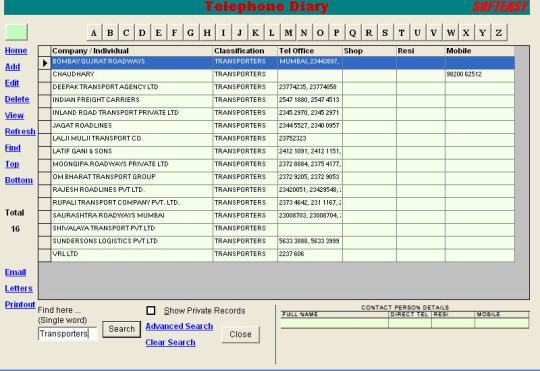Click the Close button
This screenshot has width=540, height=371.
(240, 334)
